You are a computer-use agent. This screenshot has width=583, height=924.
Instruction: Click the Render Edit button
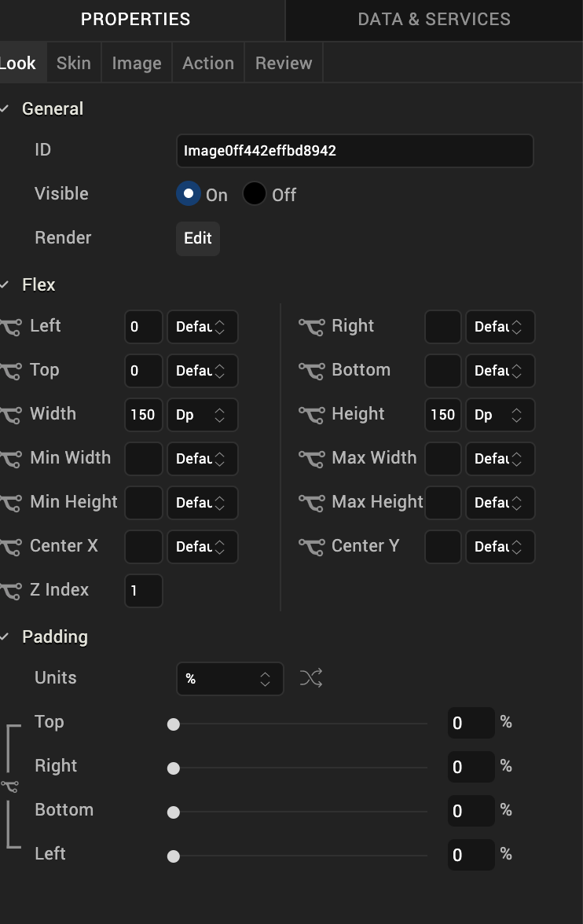(198, 238)
